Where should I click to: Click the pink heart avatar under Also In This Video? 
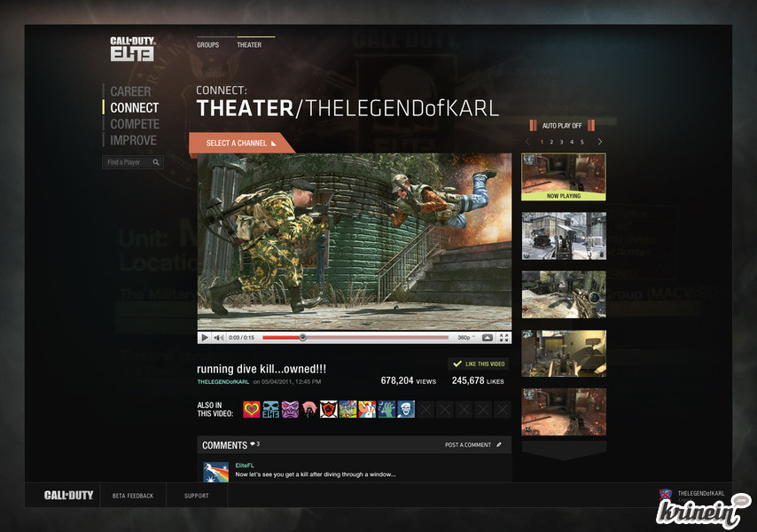[250, 409]
